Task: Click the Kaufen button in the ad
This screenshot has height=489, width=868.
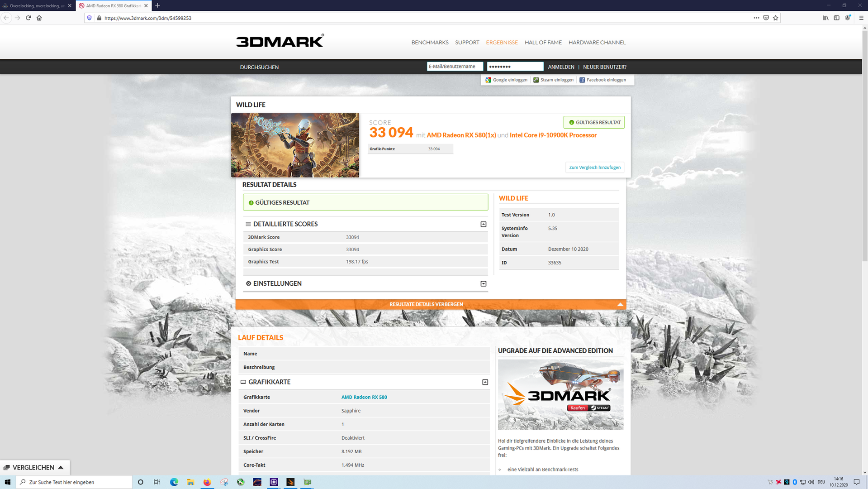Action: tap(577, 407)
